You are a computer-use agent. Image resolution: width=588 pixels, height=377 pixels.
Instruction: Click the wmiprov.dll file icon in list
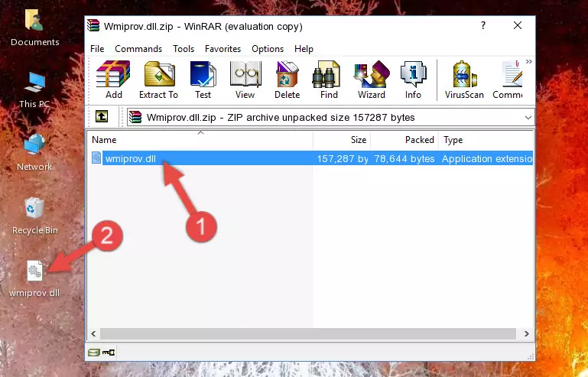(x=96, y=158)
